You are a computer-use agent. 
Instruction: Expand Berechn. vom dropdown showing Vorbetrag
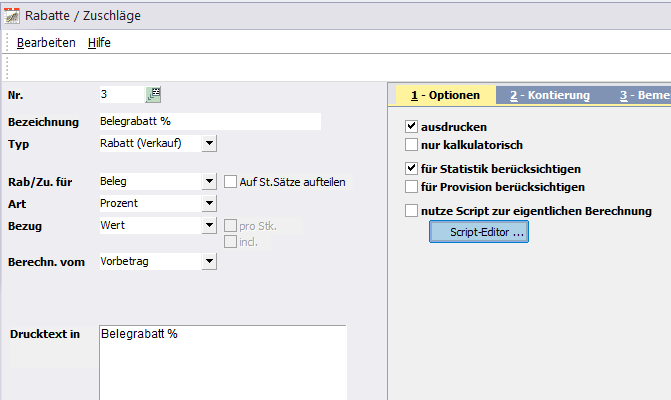click(x=209, y=261)
